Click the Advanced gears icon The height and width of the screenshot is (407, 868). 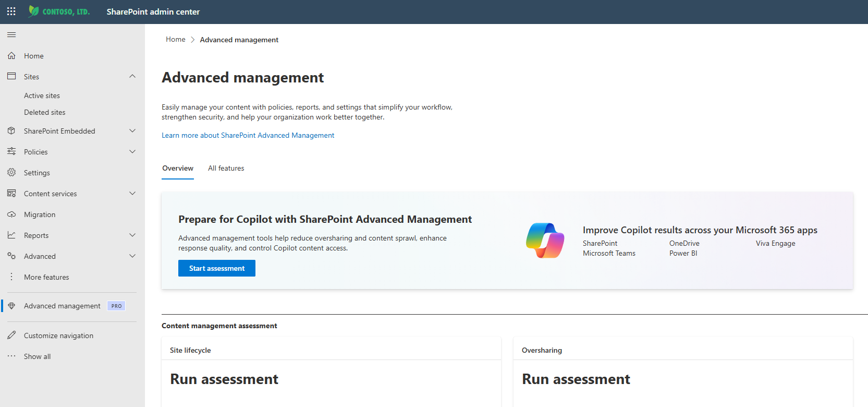click(11, 256)
